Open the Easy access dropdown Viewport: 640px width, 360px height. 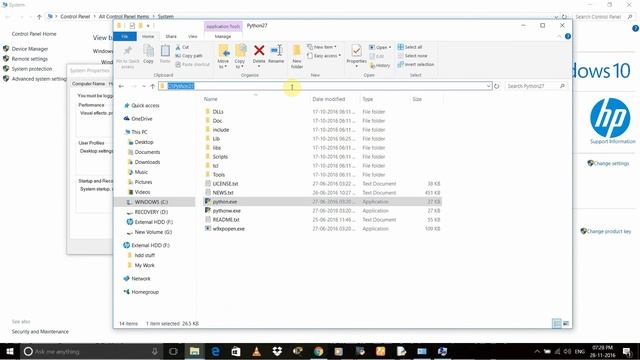324,56
